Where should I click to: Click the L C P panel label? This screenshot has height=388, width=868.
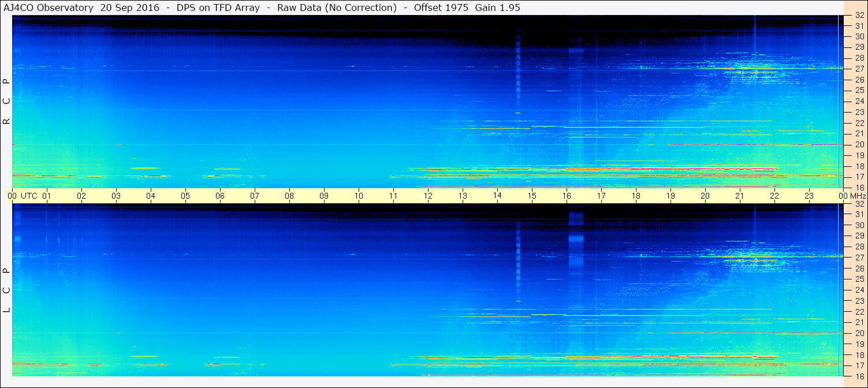[7, 290]
